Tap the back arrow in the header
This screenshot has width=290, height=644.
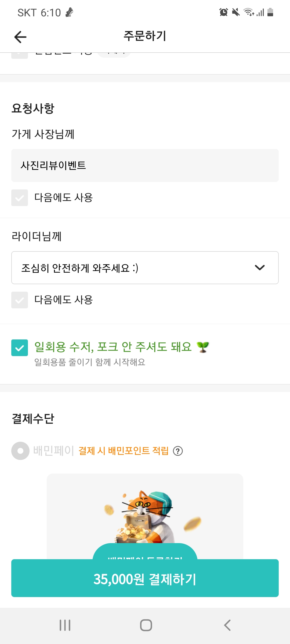(20, 37)
